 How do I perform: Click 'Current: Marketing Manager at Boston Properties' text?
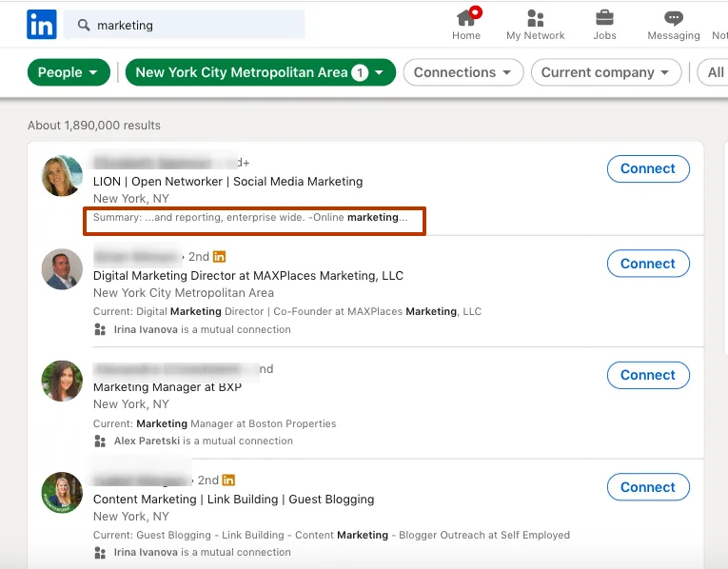point(214,423)
